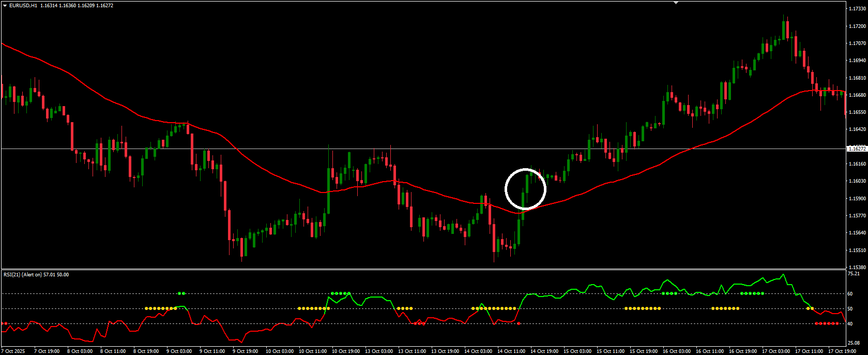Select the 1.16550 price axis label
The height and width of the screenshot is (355, 868).
(857, 112)
